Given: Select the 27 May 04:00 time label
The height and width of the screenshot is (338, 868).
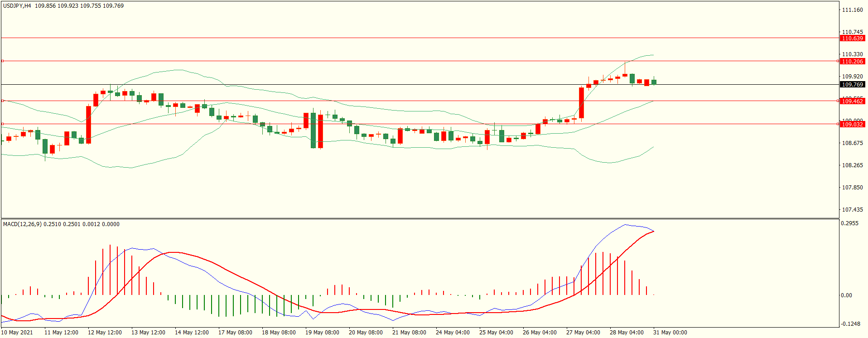Looking at the screenshot, I should (x=583, y=333).
